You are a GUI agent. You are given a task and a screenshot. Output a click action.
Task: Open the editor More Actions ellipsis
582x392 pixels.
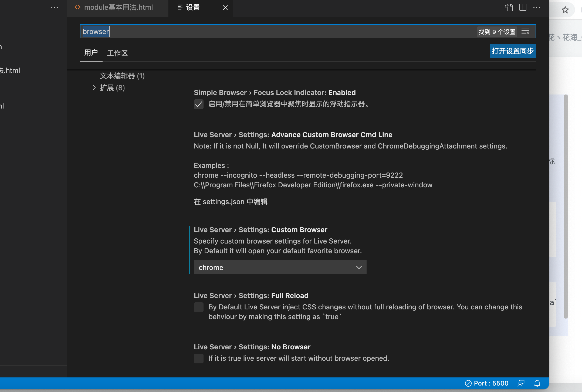(x=537, y=7)
